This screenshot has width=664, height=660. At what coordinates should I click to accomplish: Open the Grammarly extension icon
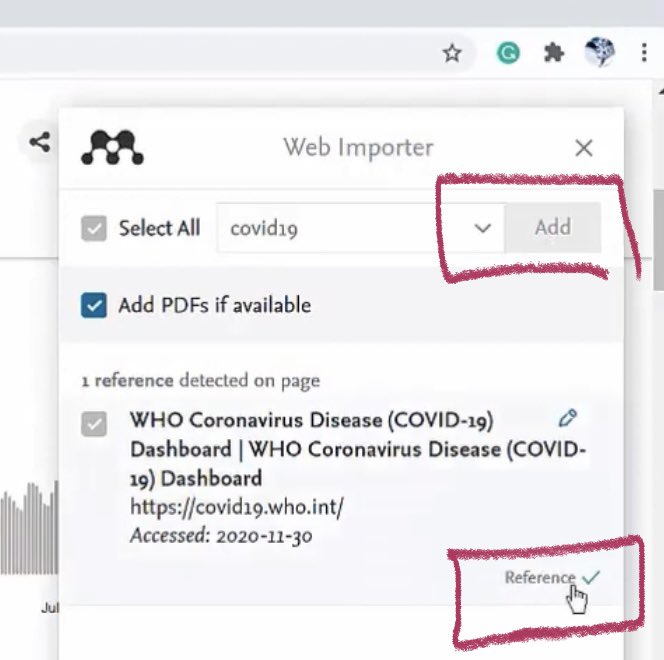pos(508,53)
